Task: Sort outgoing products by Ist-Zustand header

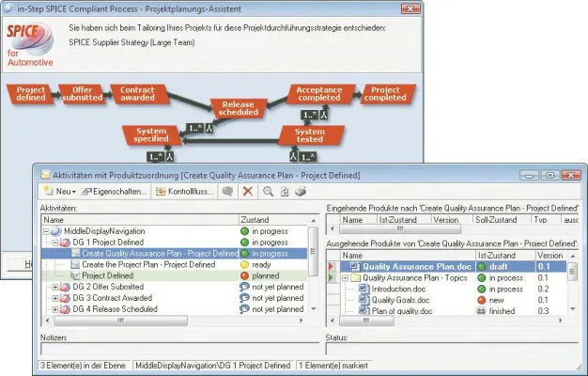Action: coord(505,256)
